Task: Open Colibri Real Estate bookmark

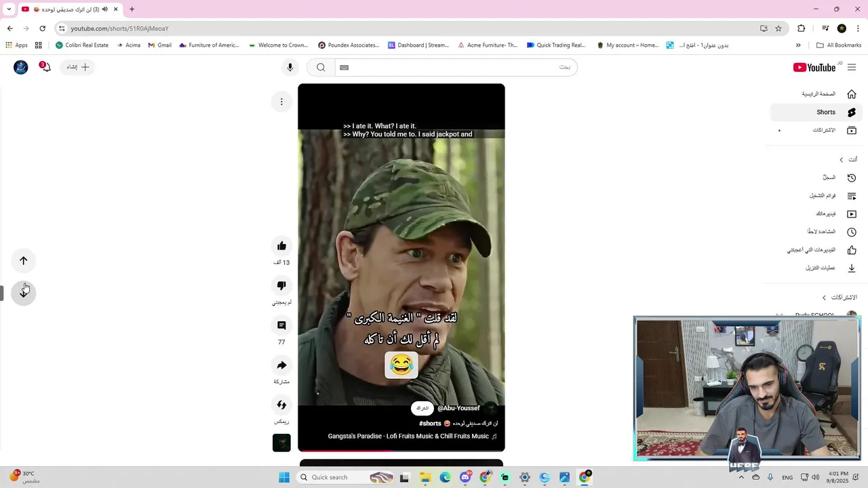Action: tap(82, 45)
